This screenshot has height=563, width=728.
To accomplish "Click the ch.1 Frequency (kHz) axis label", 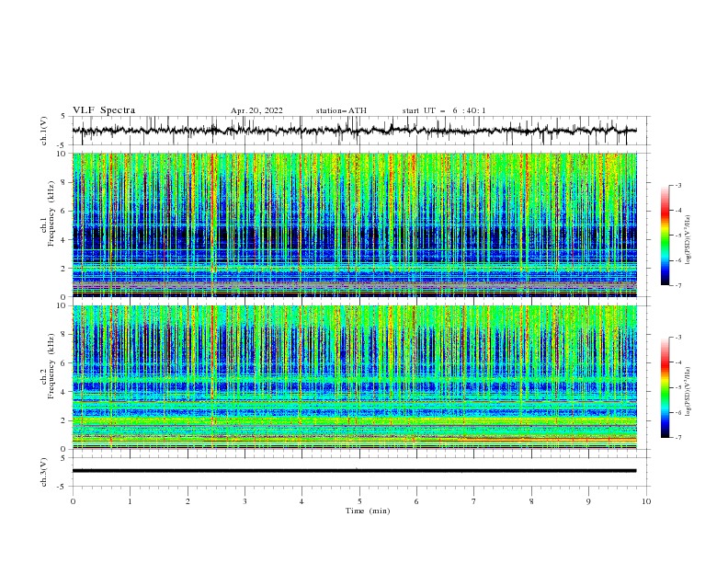I will pyautogui.click(x=48, y=224).
